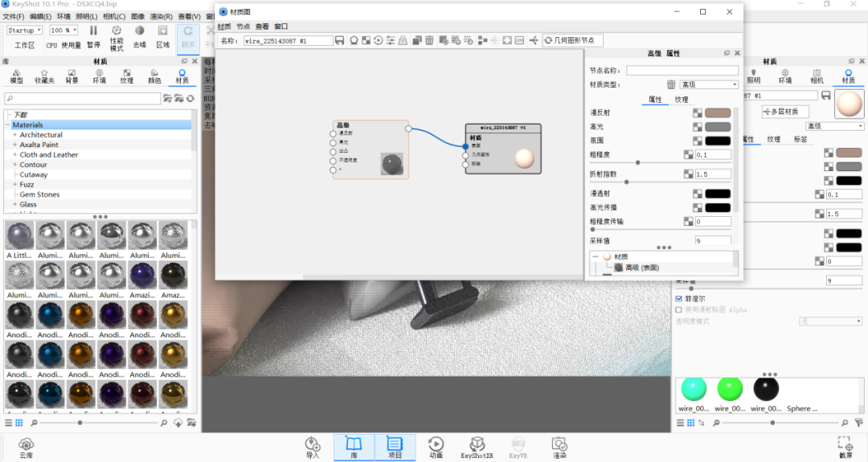Click the save icon beside the material graph name field
The height and width of the screenshot is (462, 868).
(x=339, y=40)
